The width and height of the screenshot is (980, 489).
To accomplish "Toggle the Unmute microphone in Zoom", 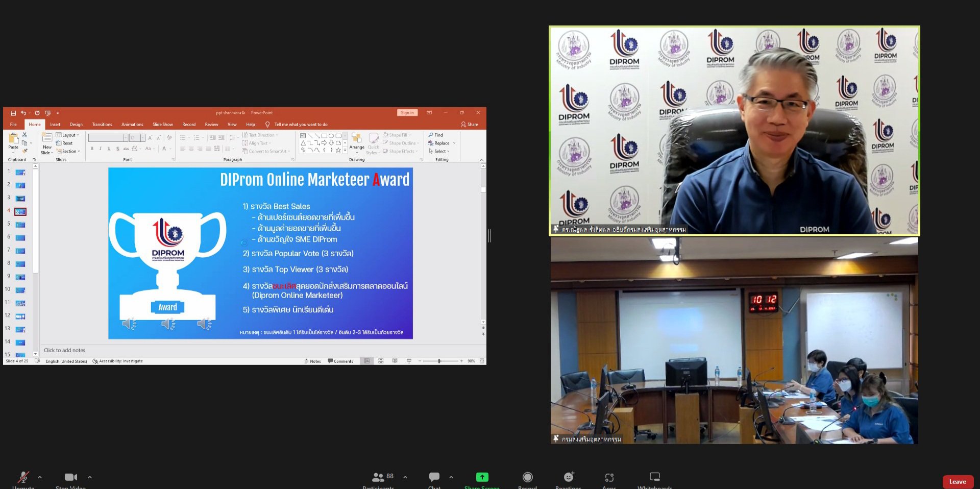I will (x=23, y=477).
